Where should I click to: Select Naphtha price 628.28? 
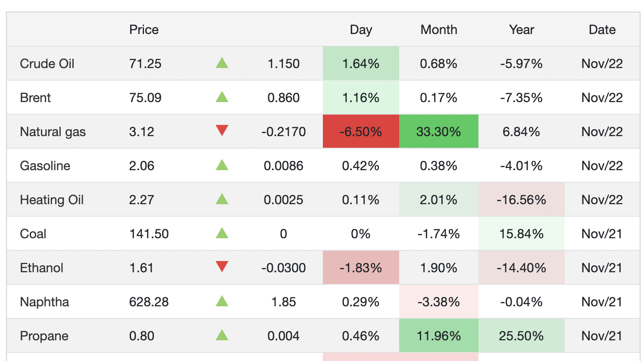(149, 302)
